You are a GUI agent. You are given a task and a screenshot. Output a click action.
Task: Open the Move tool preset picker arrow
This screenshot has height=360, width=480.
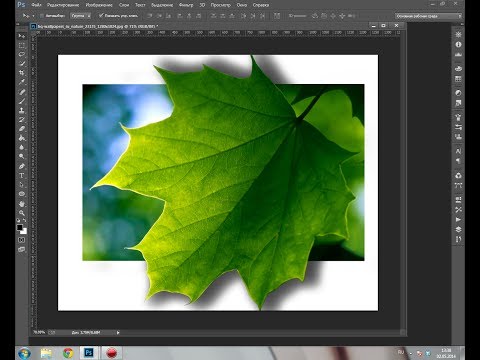(33, 16)
